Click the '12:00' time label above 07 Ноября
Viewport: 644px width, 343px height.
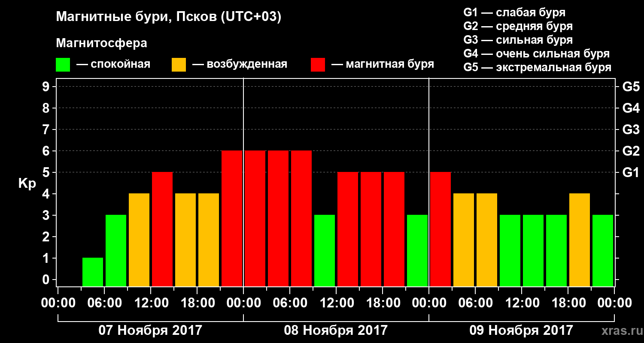(151, 303)
